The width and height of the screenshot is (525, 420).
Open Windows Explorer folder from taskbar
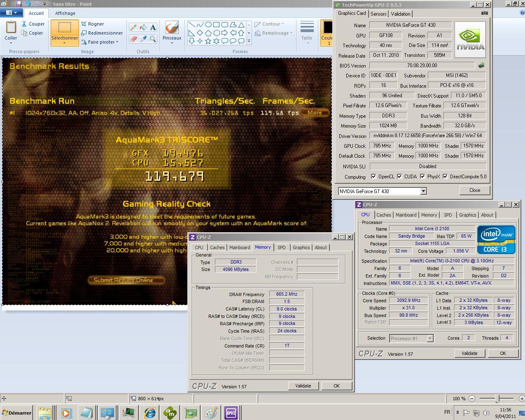tap(45, 413)
